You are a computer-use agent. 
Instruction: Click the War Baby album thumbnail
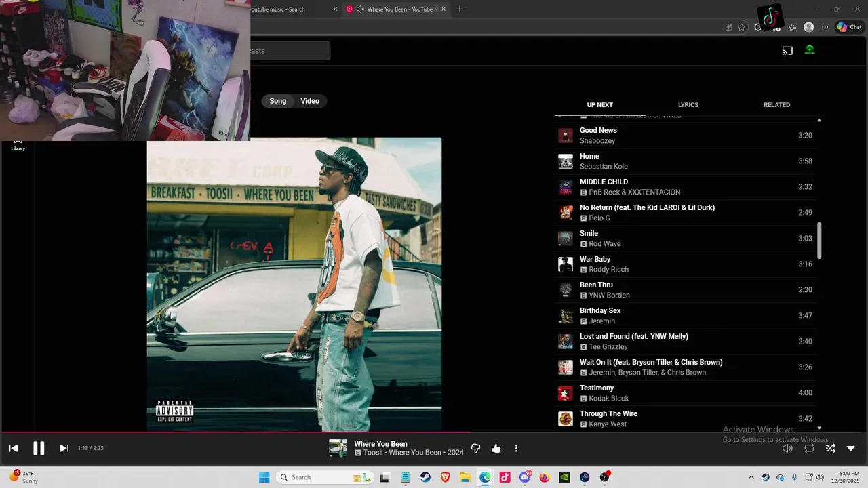[x=566, y=264]
